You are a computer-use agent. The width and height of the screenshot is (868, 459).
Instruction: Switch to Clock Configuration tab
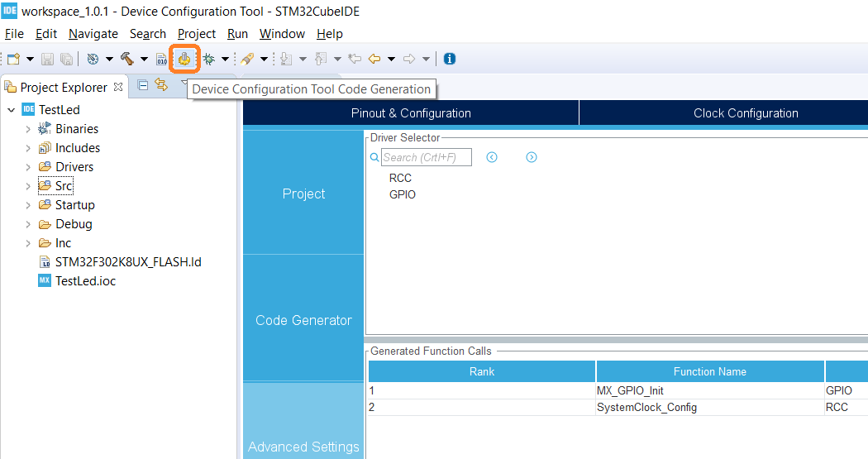[746, 113]
